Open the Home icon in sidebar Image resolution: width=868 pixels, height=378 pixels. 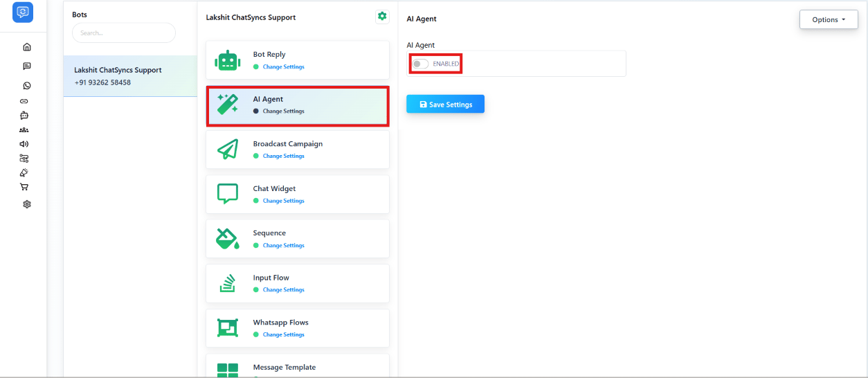(x=27, y=47)
